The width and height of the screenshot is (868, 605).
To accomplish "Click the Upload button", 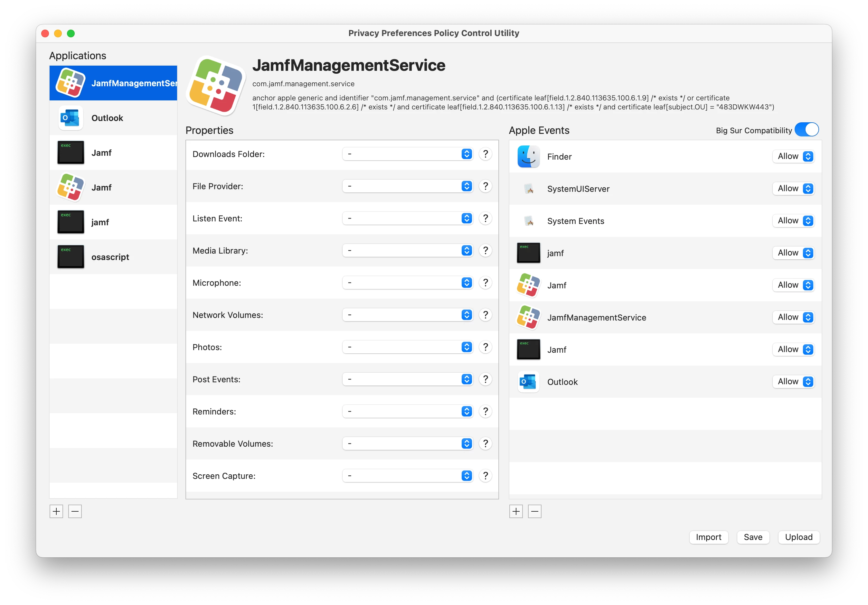I will pyautogui.click(x=798, y=537).
